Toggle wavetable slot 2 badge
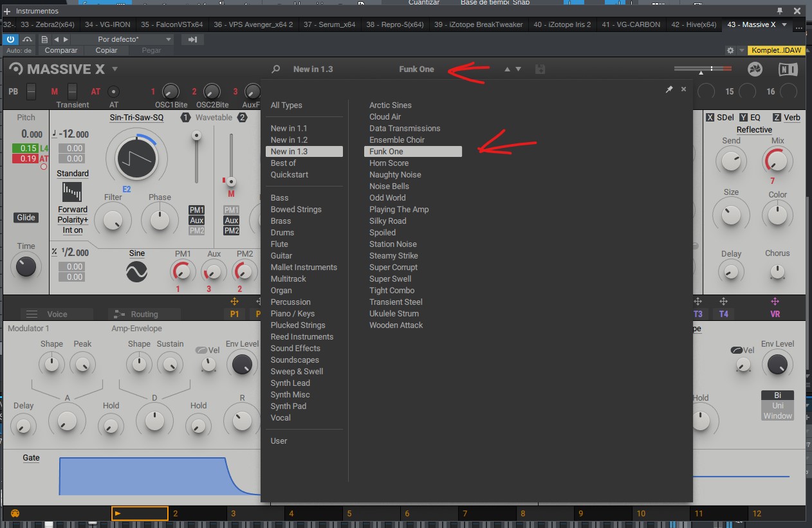Viewport: 812px width, 528px height. pyautogui.click(x=242, y=117)
